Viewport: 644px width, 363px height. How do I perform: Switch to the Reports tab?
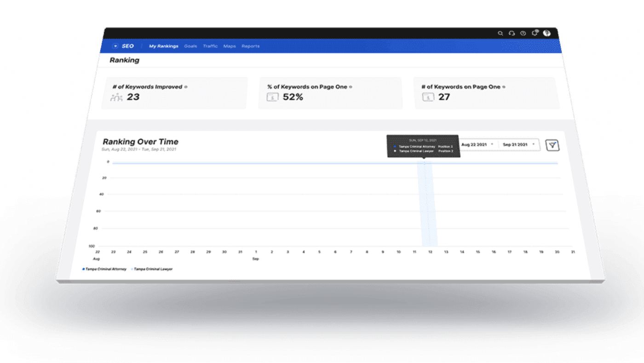251,46
